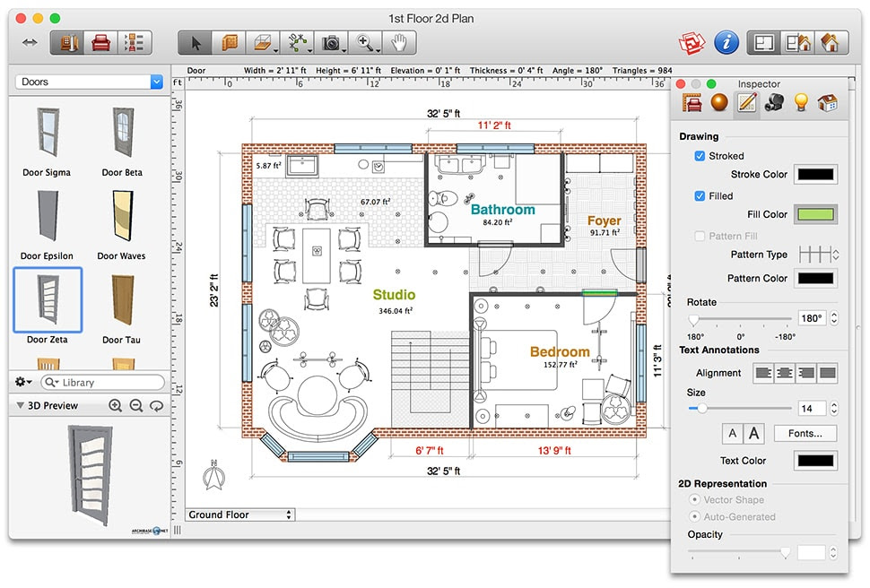
Task: Open the furniture library red sofa icon
Action: tap(101, 43)
